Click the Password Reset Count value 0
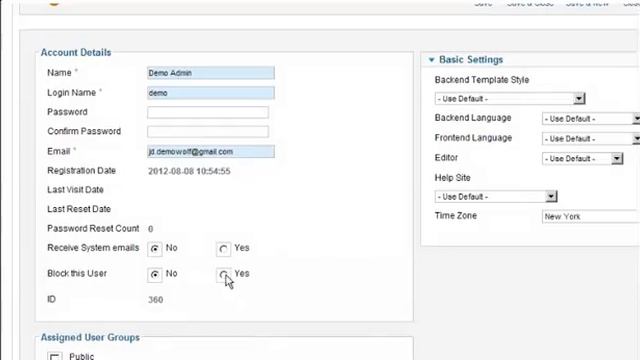Screen dimensions: 640x360 click(151, 229)
